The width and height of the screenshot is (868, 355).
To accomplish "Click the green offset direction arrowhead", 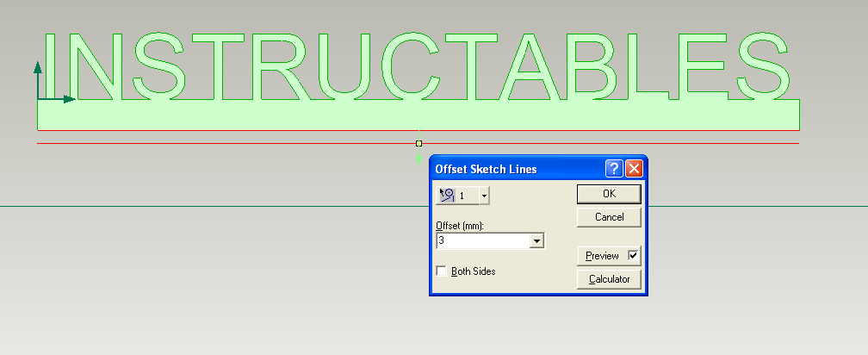I will click(x=418, y=160).
